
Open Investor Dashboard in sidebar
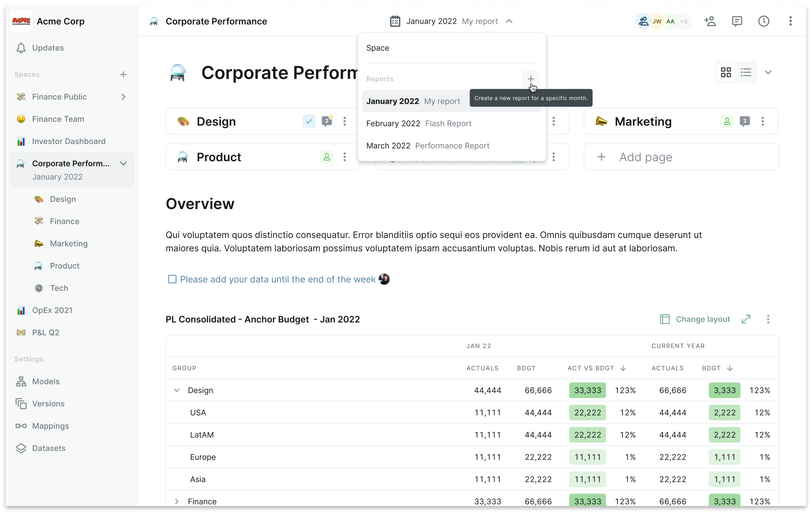click(x=69, y=141)
